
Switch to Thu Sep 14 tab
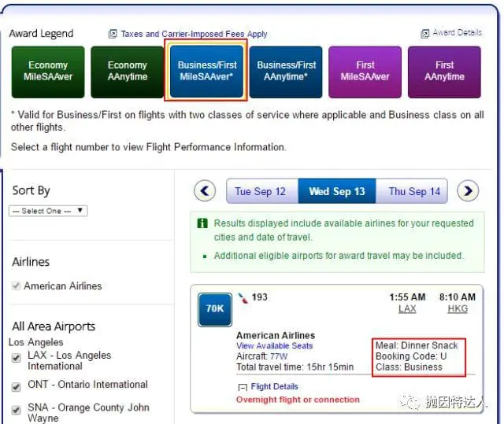point(413,191)
